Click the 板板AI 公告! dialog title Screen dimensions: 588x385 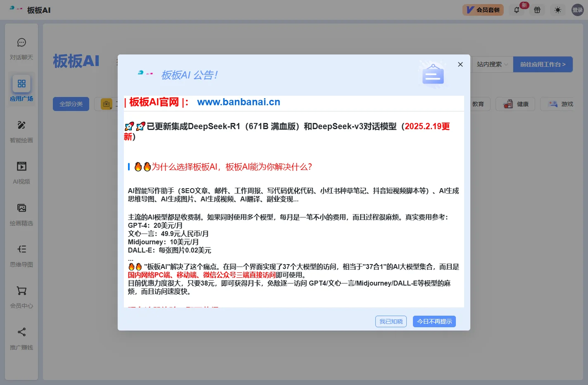pos(190,75)
